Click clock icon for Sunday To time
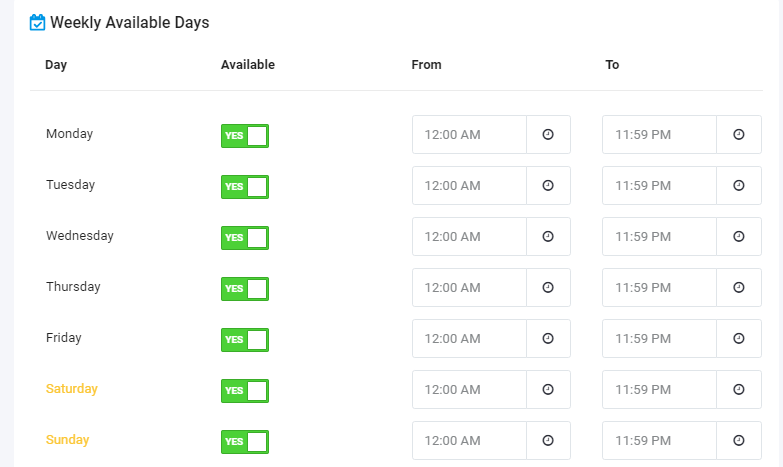783x467 pixels. (739, 440)
